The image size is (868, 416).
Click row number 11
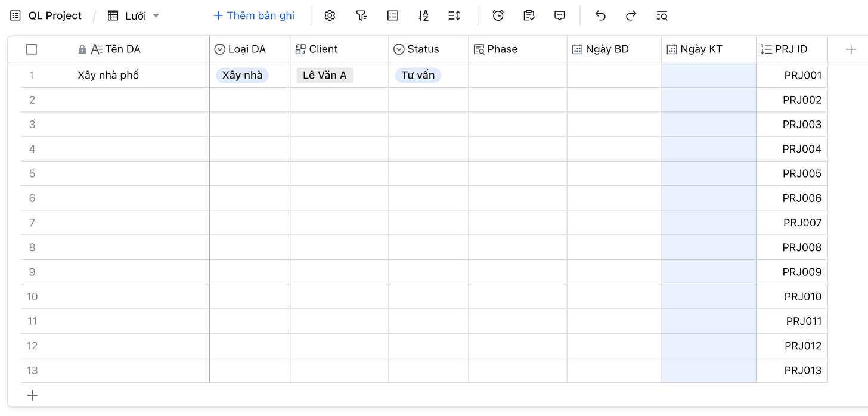(32, 321)
